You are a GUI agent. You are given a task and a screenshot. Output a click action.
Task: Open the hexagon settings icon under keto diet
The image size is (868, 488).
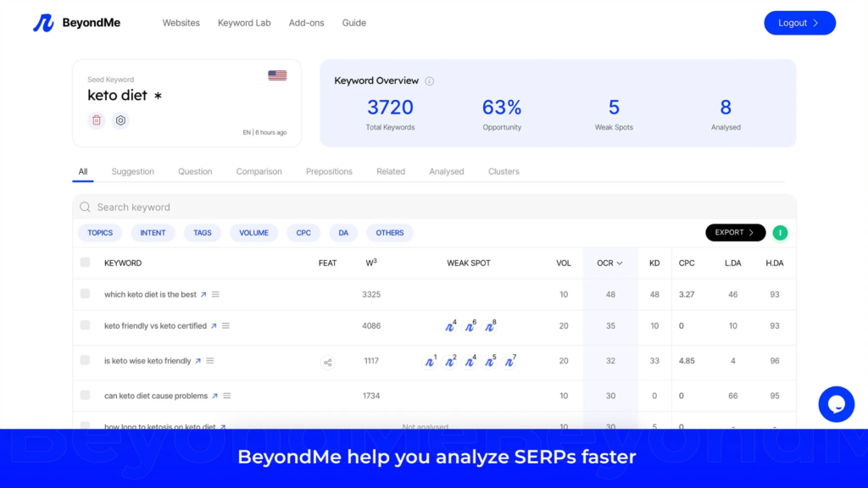point(120,120)
